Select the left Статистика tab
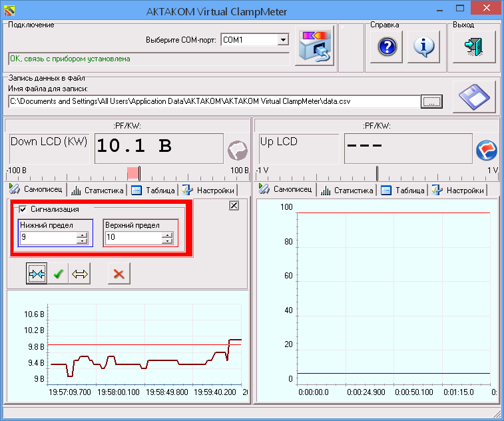 click(97, 191)
